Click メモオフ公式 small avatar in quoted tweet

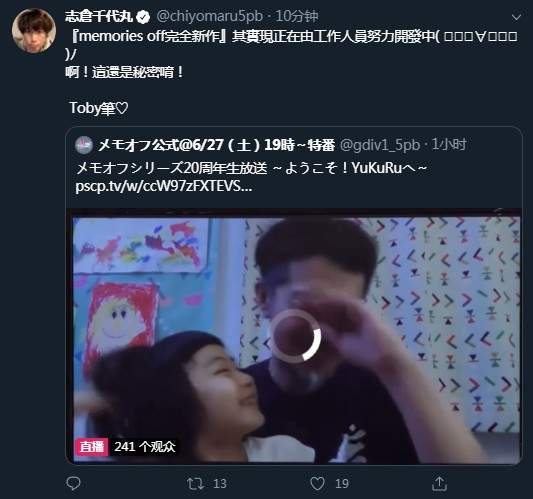84,145
